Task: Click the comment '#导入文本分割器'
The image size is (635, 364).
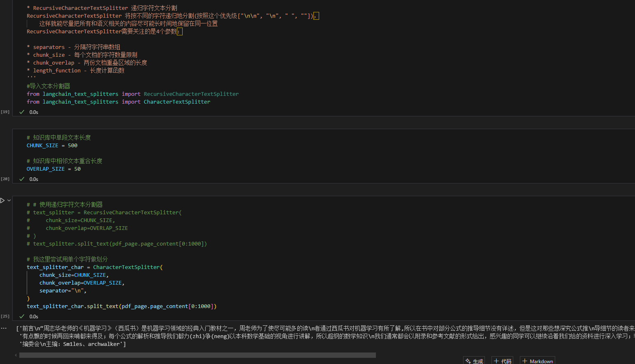Action: (x=49, y=86)
